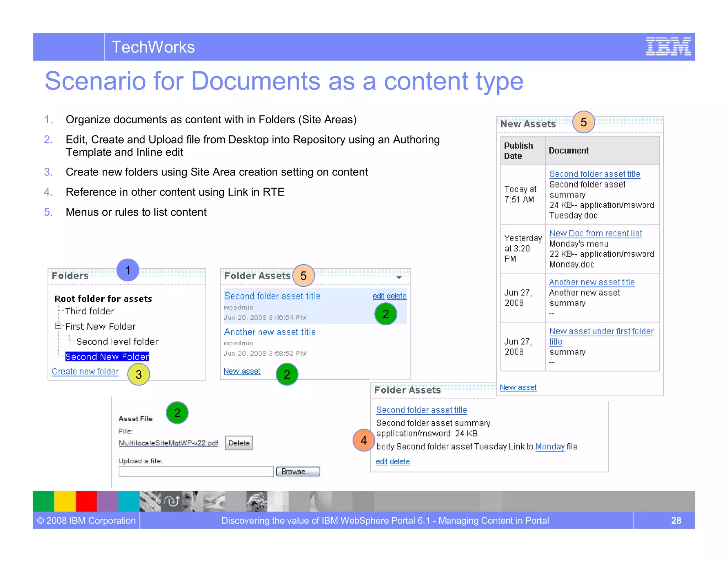Collapse the First New Folder tree node
The width and height of the screenshot is (728, 562).
(x=58, y=326)
